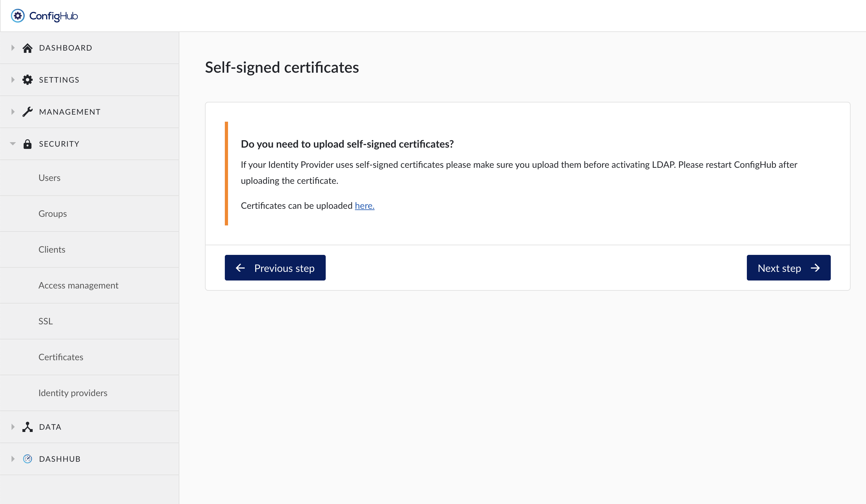Open the Certificates page
This screenshot has height=504, width=866.
pos(61,357)
